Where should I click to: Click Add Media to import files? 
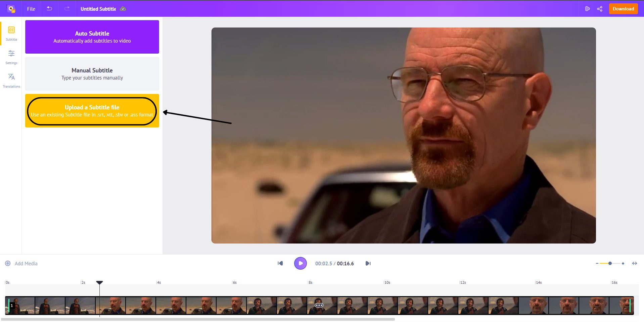(21, 264)
